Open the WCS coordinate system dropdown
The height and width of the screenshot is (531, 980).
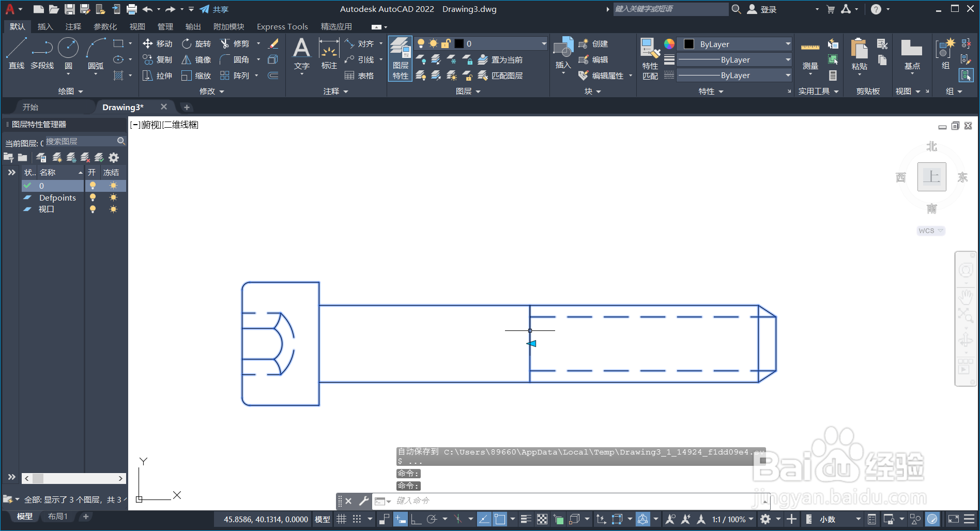[x=931, y=231]
